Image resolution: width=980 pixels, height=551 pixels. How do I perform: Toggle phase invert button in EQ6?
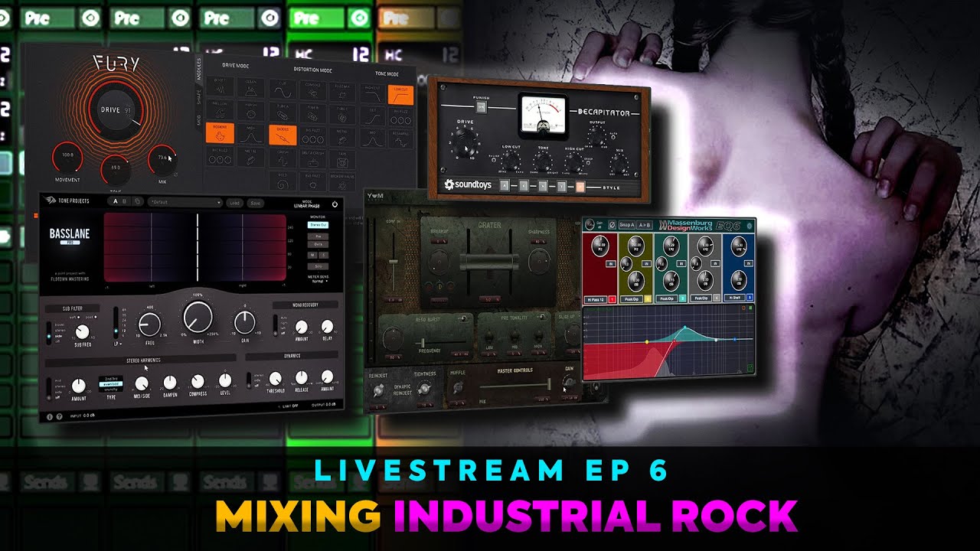point(612,225)
